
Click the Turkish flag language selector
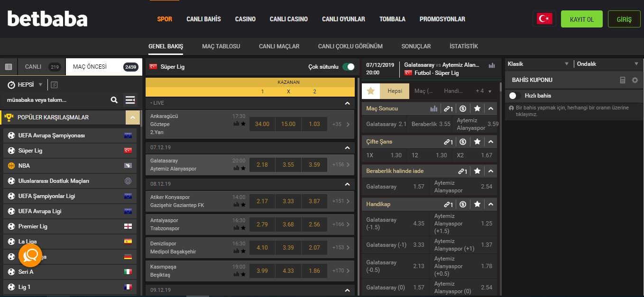pyautogui.click(x=544, y=19)
